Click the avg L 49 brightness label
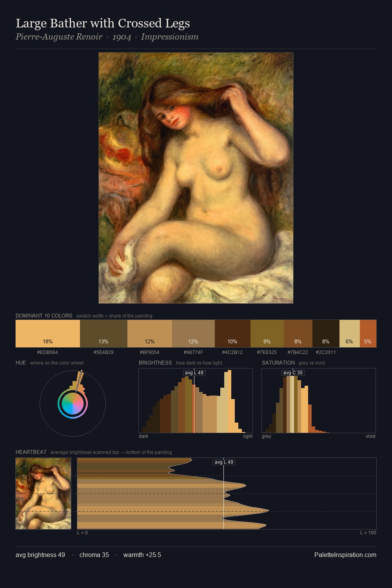 (194, 373)
